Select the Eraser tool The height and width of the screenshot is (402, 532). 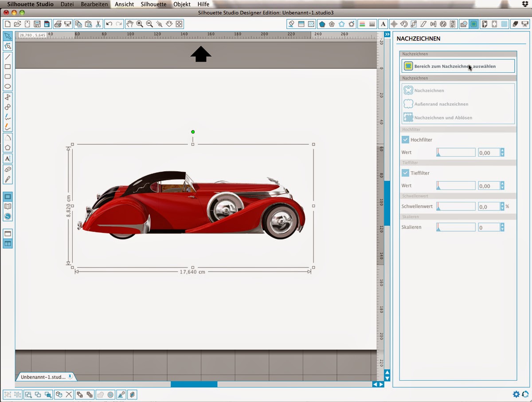(8, 169)
